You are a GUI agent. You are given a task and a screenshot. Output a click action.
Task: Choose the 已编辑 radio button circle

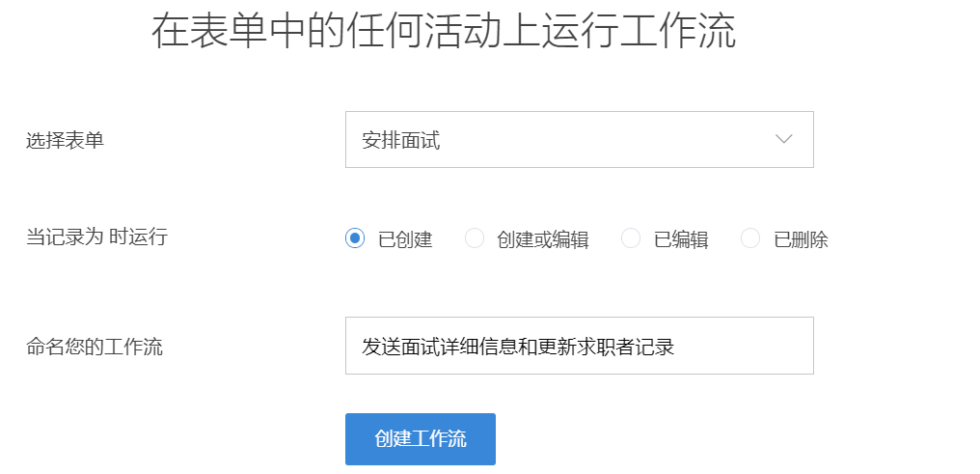631,238
